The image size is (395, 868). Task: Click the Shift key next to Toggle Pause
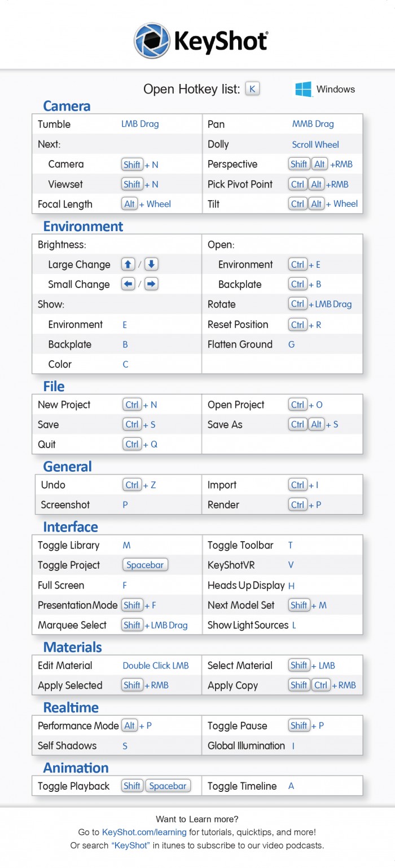tap(299, 725)
